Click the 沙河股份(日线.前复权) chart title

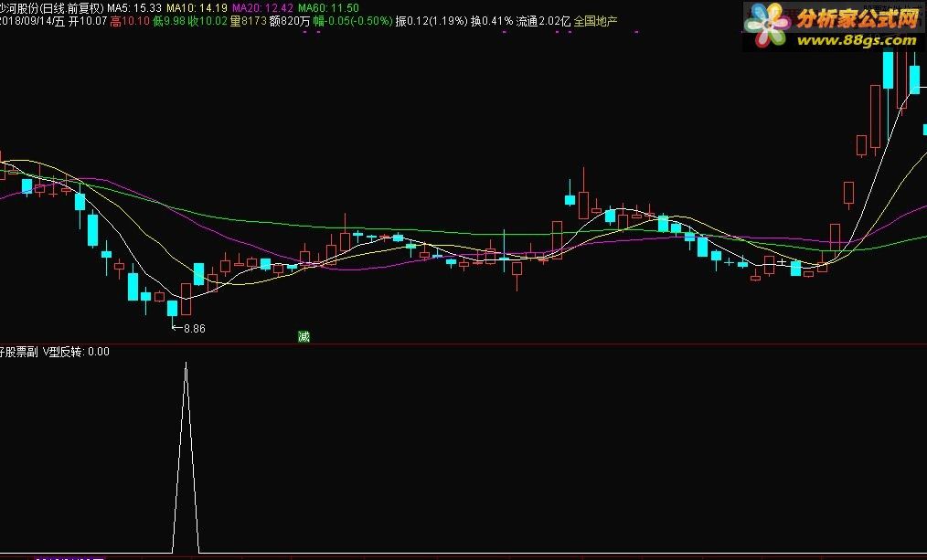click(52, 7)
